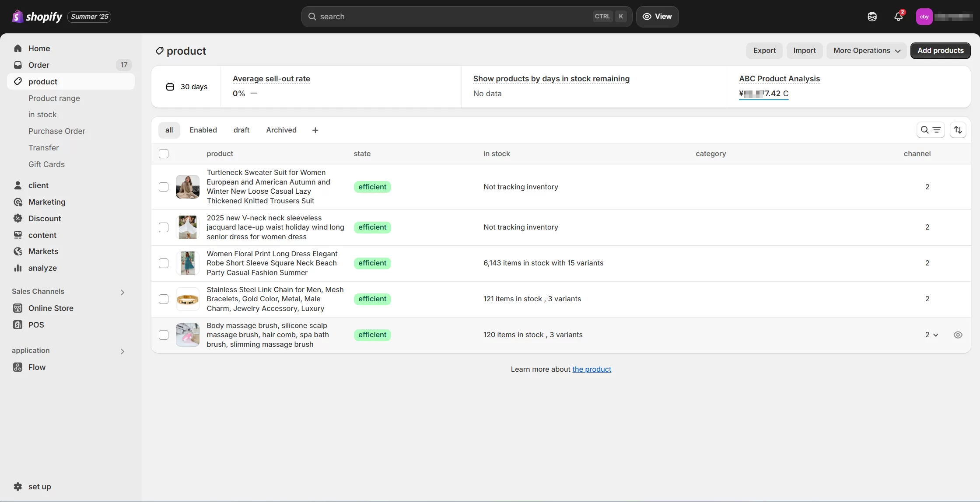Toggle the select all products checkbox
This screenshot has height=502, width=980.
click(x=164, y=154)
